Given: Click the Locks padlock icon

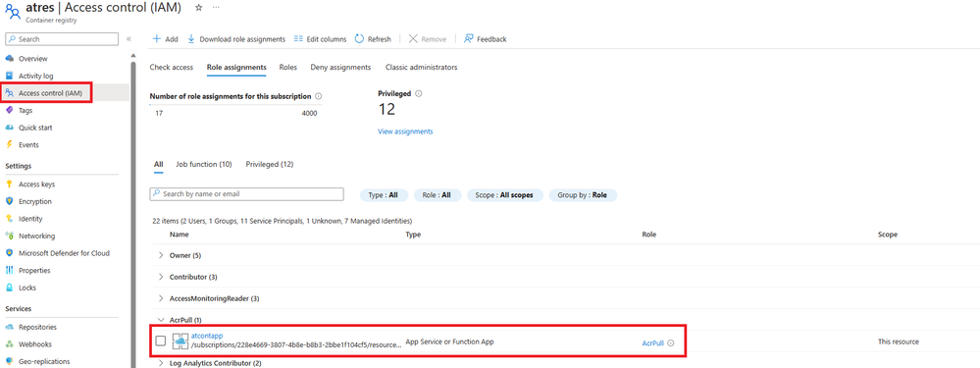Looking at the screenshot, I should [x=10, y=289].
